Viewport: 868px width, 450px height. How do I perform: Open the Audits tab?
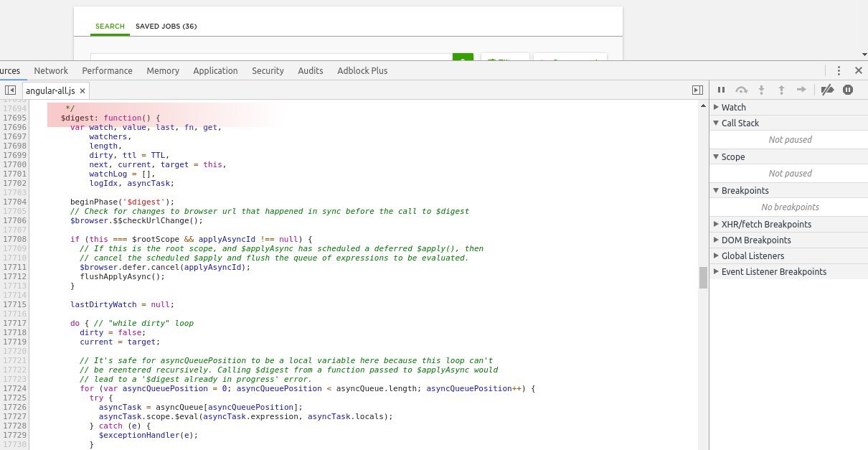click(311, 70)
